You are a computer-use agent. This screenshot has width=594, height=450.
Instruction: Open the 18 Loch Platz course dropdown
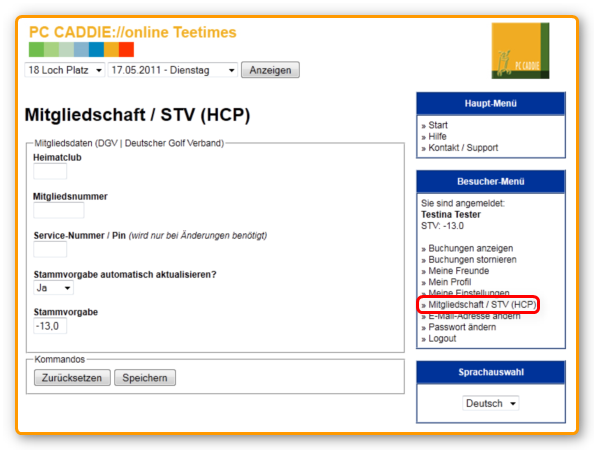pos(65,70)
